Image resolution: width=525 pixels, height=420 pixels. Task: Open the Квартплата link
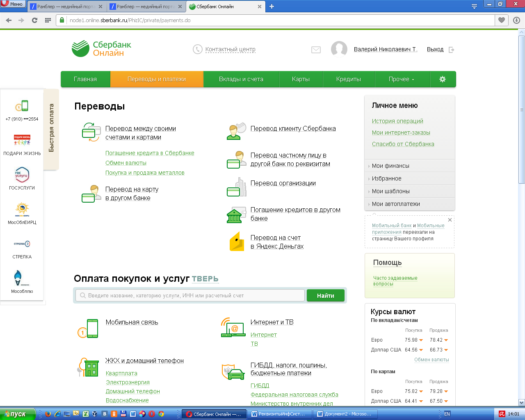click(x=121, y=373)
